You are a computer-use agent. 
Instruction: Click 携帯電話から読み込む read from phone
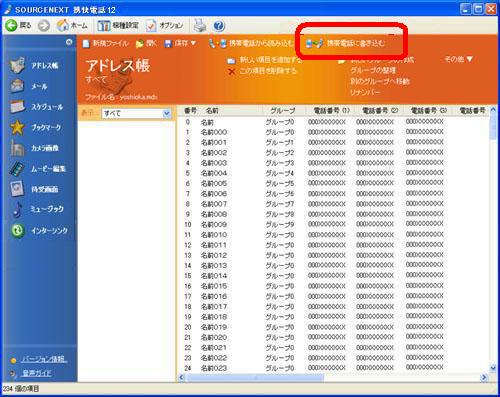click(x=250, y=43)
